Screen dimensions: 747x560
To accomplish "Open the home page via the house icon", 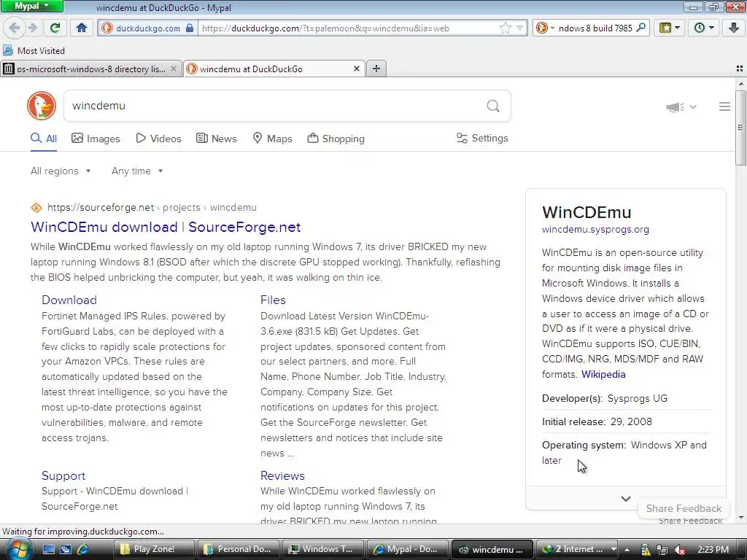I will coord(82,28).
